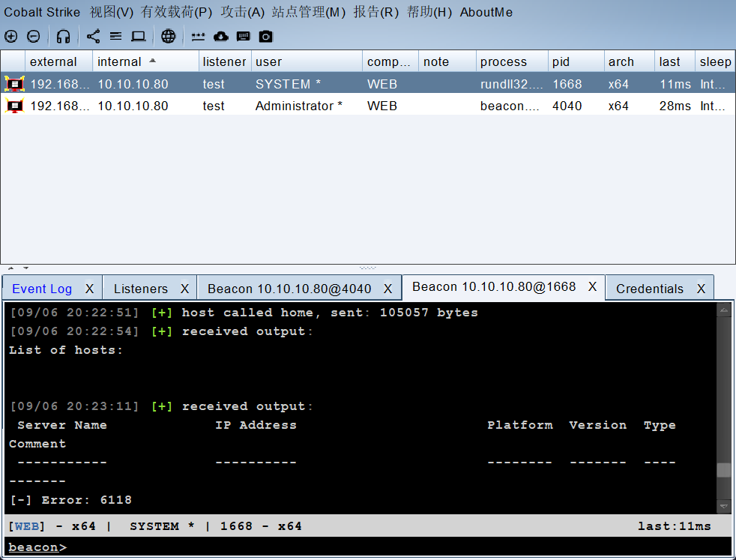Open the 报告(R) menu
Viewport: 736px width, 560px height.
coord(376,12)
